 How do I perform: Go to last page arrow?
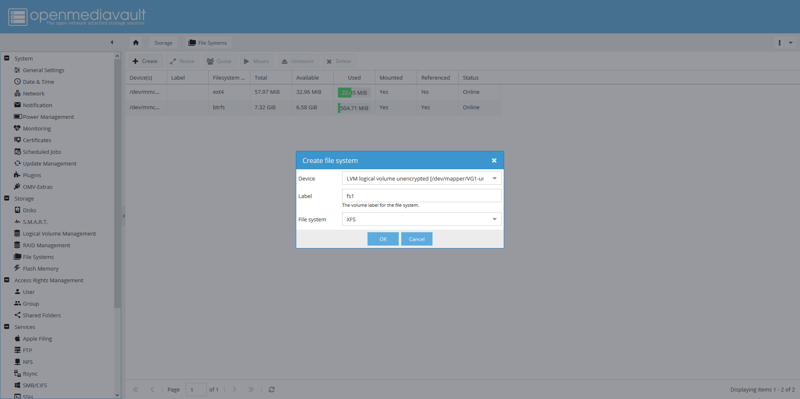(251, 389)
